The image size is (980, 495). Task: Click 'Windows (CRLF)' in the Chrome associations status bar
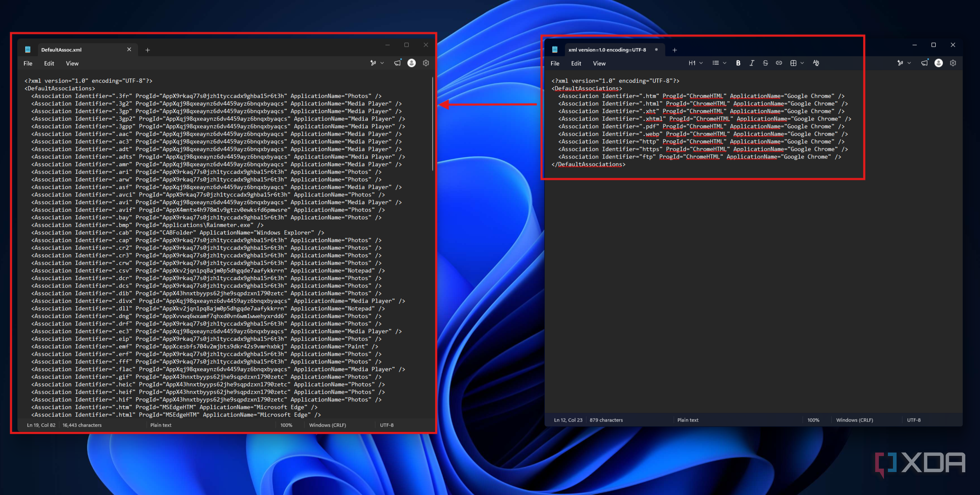[x=855, y=420]
